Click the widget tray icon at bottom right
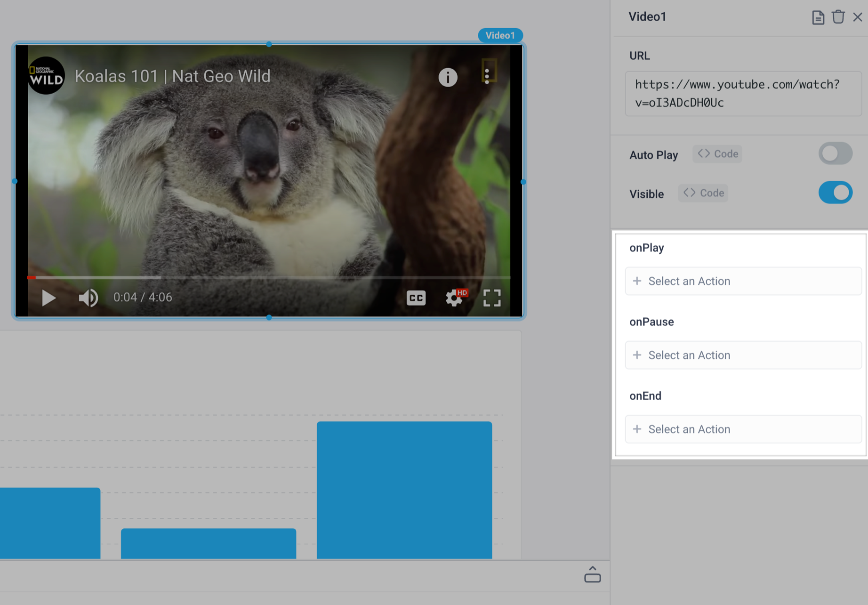The width and height of the screenshot is (868, 605). [593, 575]
